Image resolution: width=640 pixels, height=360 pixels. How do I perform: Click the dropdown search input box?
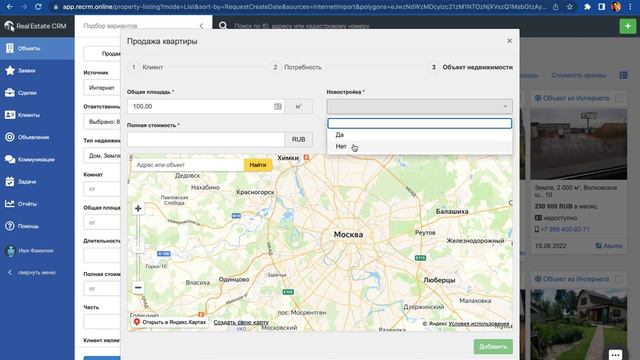(x=420, y=123)
